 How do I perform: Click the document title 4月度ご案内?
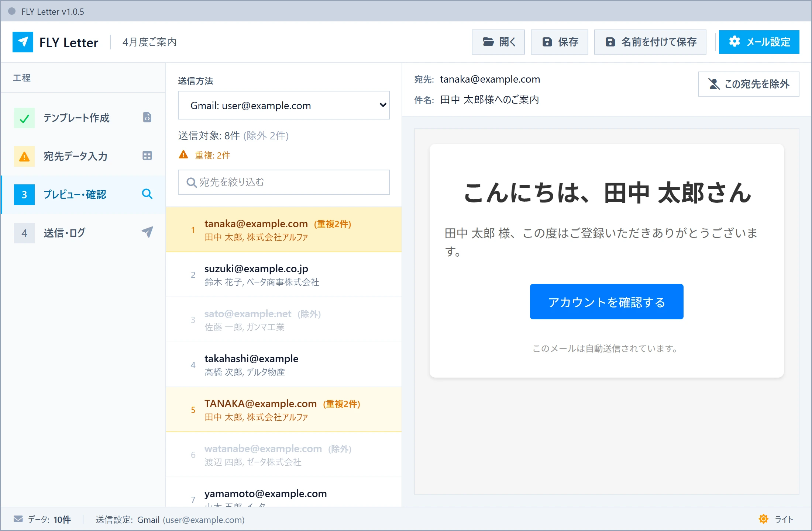(149, 42)
